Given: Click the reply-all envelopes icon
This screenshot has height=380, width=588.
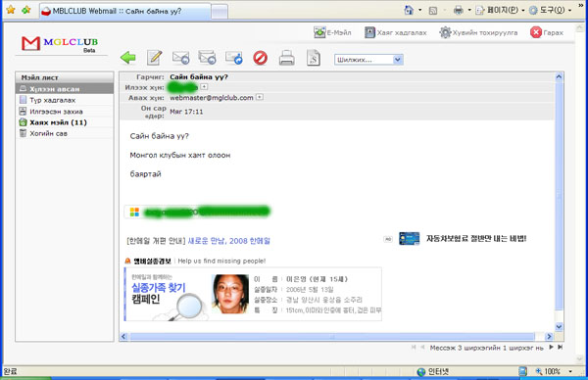Looking at the screenshot, I should tap(207, 58).
